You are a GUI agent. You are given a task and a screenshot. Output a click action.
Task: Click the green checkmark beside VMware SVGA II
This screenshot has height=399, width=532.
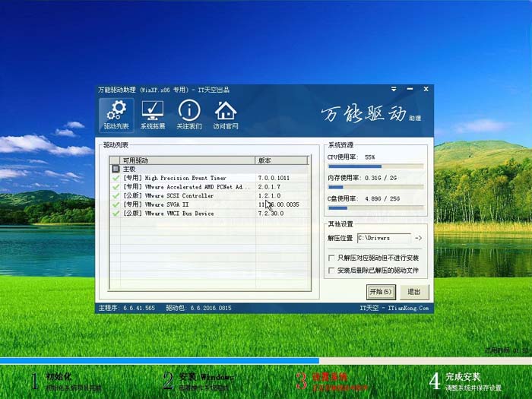116,204
